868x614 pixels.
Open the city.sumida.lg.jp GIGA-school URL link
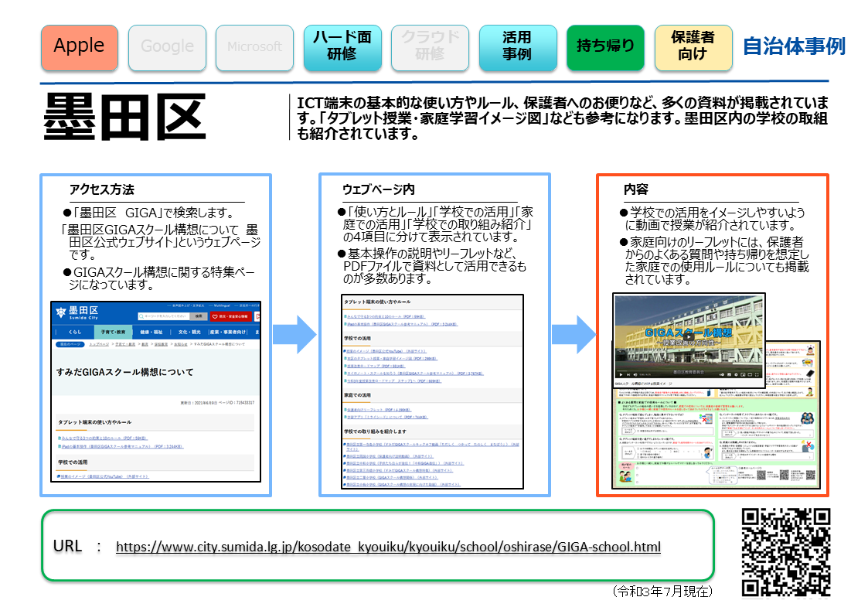(x=388, y=547)
